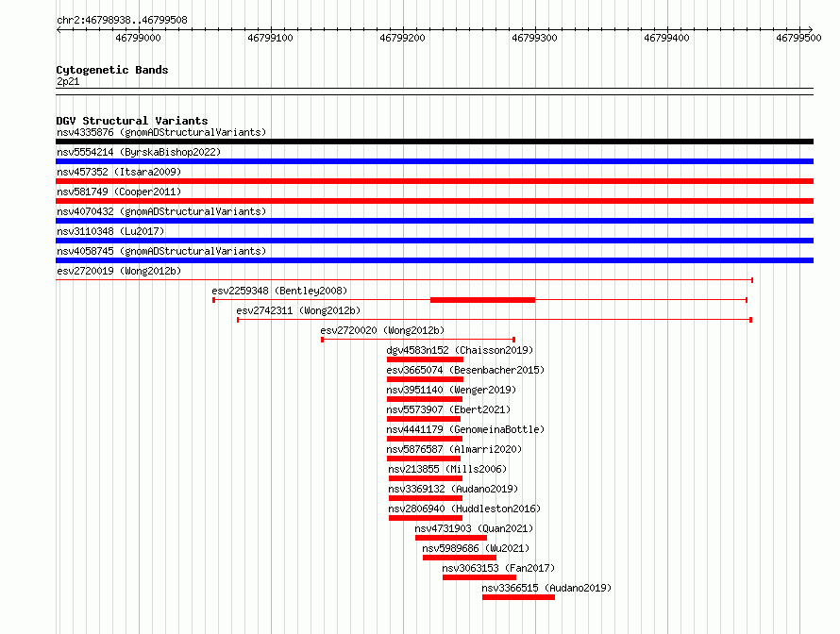Viewport: 840px width, 634px height.
Task: Open nsv5989686 Wu2021 variant label
Action: tap(476, 548)
